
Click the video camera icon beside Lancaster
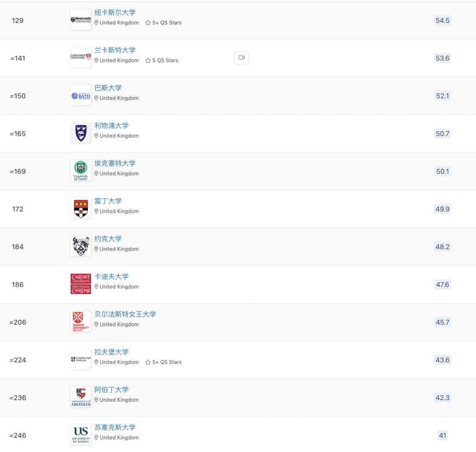coord(242,58)
